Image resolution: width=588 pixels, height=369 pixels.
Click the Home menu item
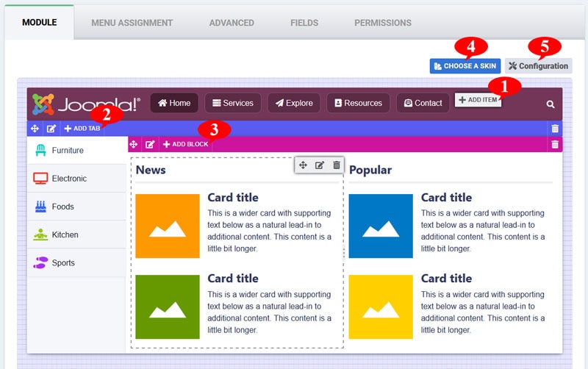pyautogui.click(x=174, y=103)
